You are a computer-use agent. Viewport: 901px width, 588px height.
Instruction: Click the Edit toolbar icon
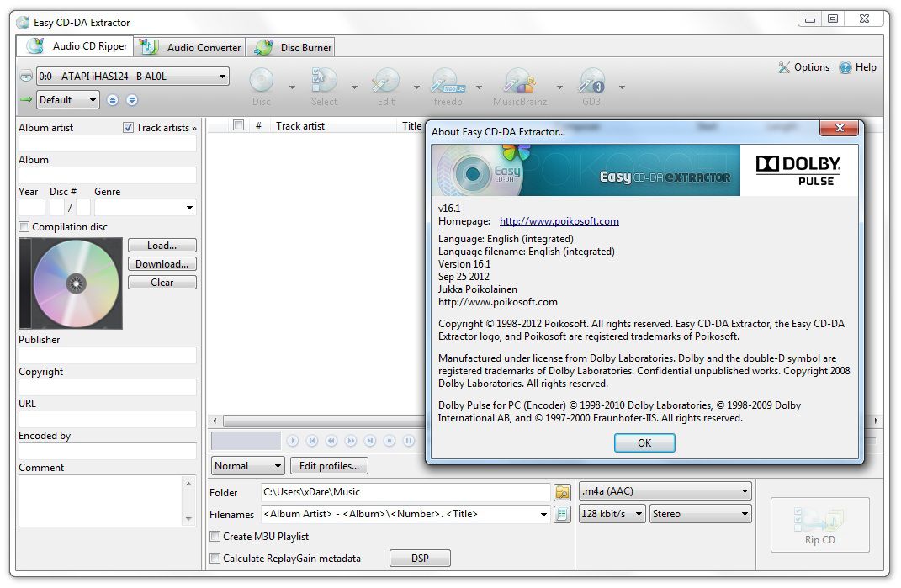click(x=385, y=81)
